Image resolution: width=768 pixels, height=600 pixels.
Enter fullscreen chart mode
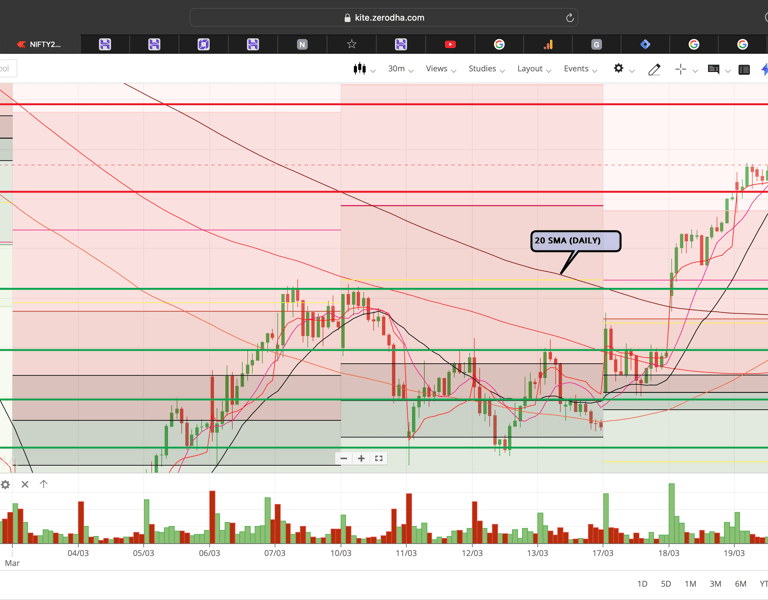pyautogui.click(x=379, y=458)
